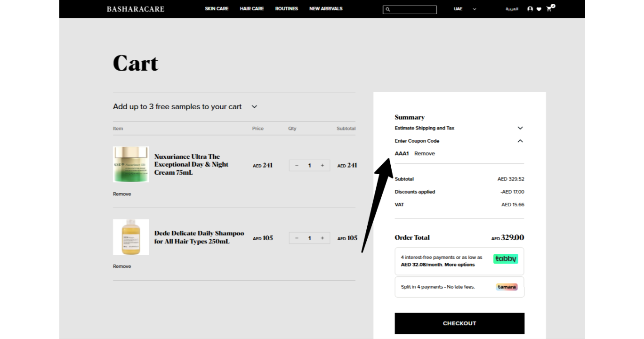Open tabby More options link
The width and height of the screenshot is (644, 339).
point(459,265)
